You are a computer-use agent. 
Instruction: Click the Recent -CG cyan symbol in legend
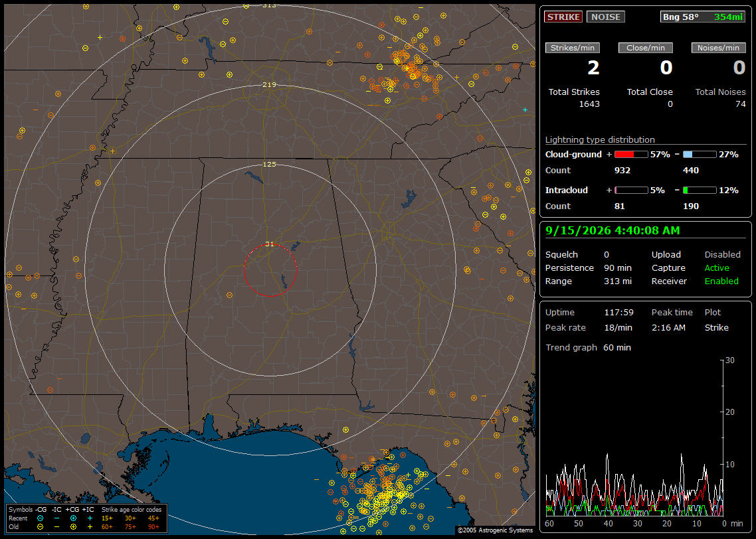(40, 518)
